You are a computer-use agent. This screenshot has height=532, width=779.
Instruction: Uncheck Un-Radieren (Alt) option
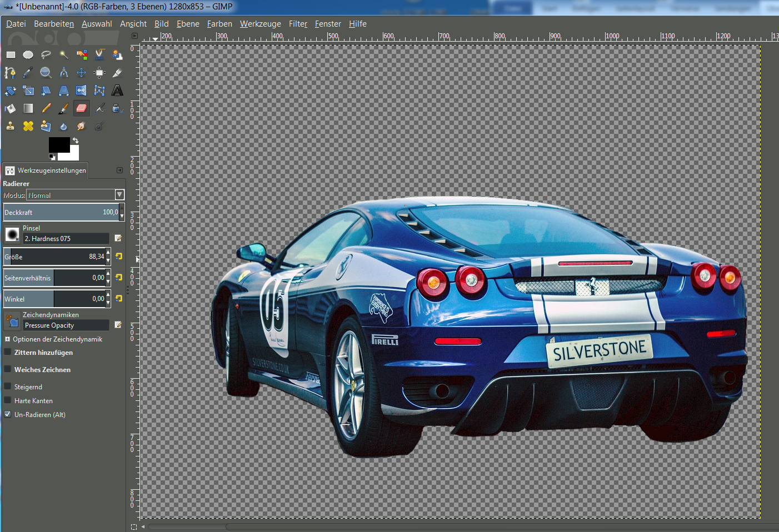click(8, 414)
